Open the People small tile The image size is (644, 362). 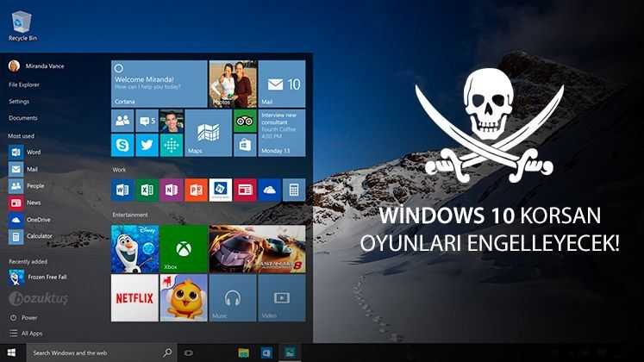[x=122, y=121]
